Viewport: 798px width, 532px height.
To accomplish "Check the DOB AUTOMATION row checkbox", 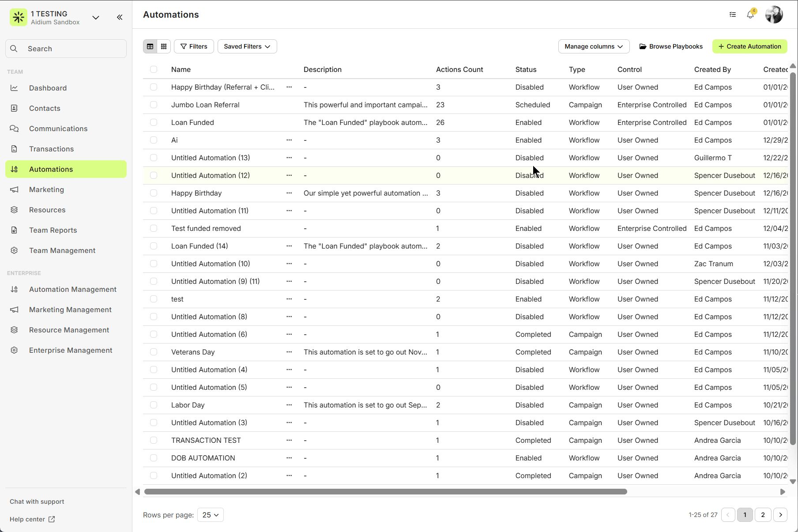I will [154, 458].
